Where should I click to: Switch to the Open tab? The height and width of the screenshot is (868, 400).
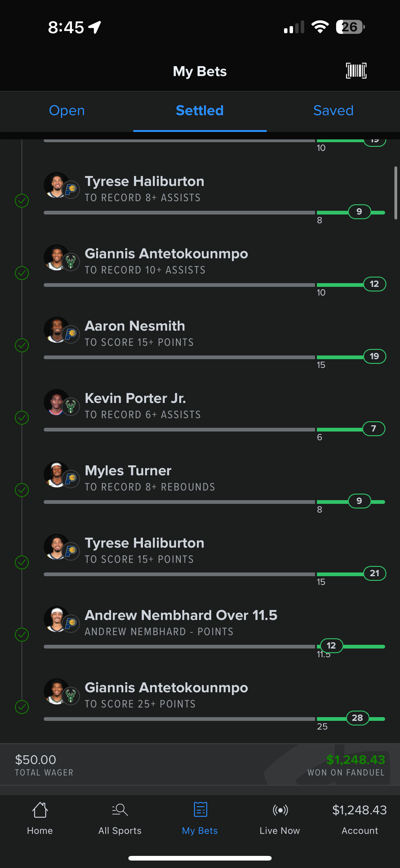point(67,111)
